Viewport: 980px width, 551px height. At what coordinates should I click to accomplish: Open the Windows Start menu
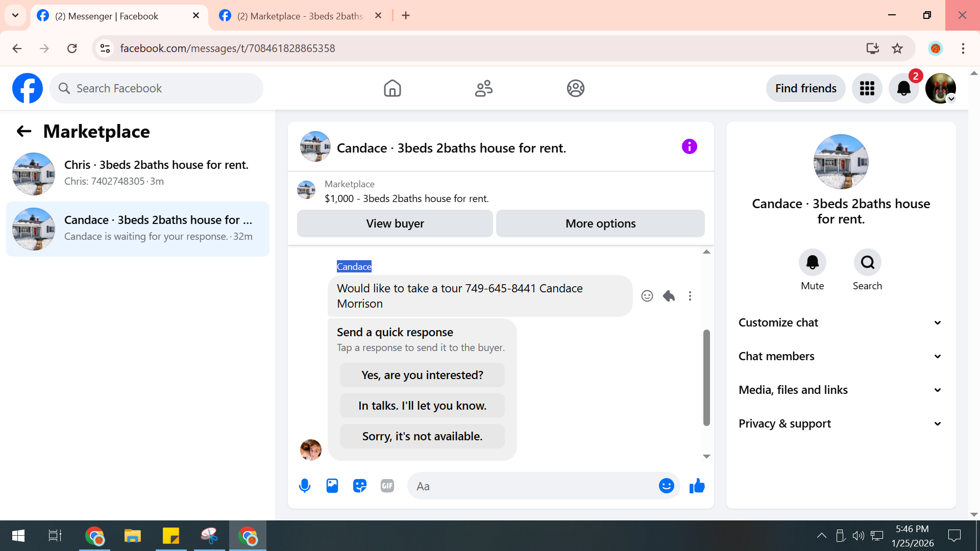pyautogui.click(x=18, y=536)
